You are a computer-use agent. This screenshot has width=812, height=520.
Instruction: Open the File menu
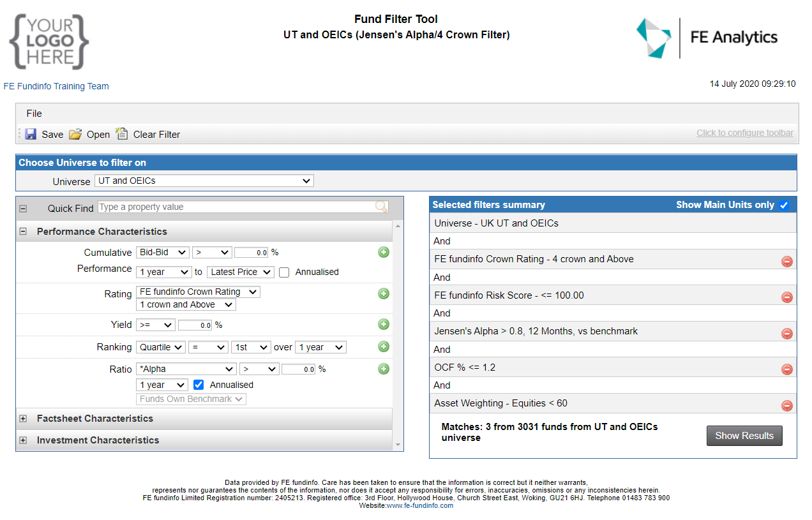pyautogui.click(x=34, y=114)
